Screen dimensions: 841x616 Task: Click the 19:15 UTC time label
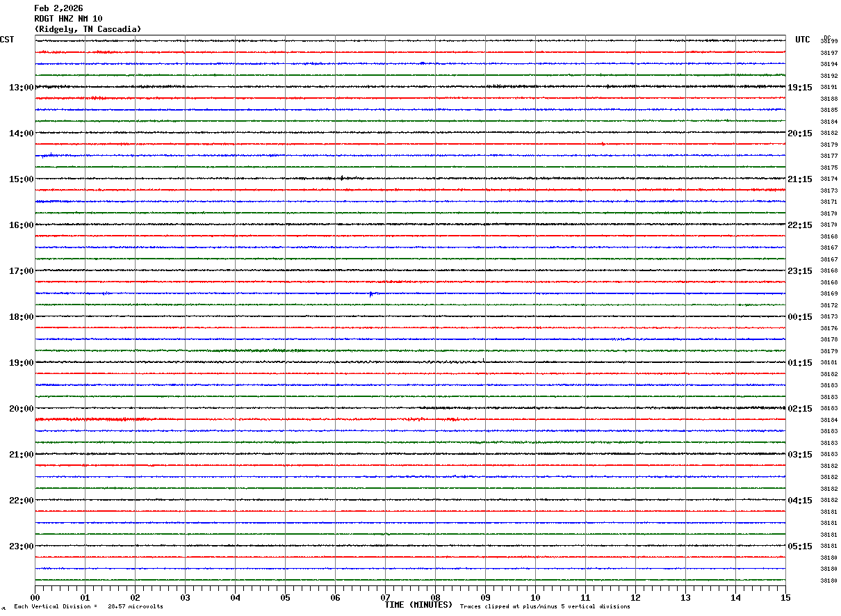tap(800, 88)
